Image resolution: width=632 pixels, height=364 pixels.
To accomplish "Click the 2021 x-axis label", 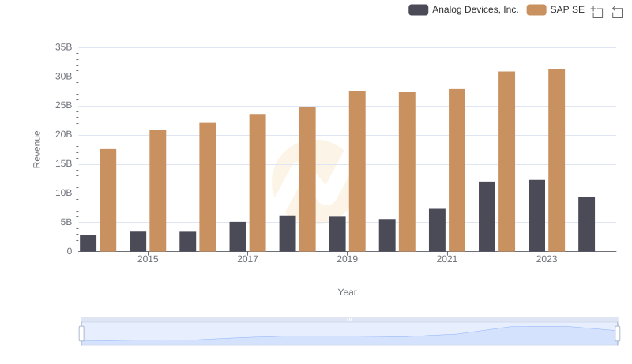I will coord(447,259).
